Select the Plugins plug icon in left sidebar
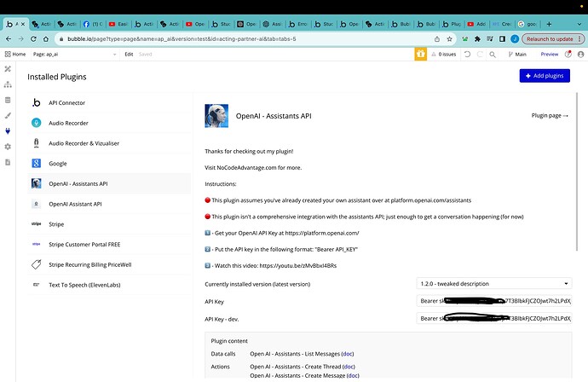This screenshot has width=588, height=382. (8, 131)
